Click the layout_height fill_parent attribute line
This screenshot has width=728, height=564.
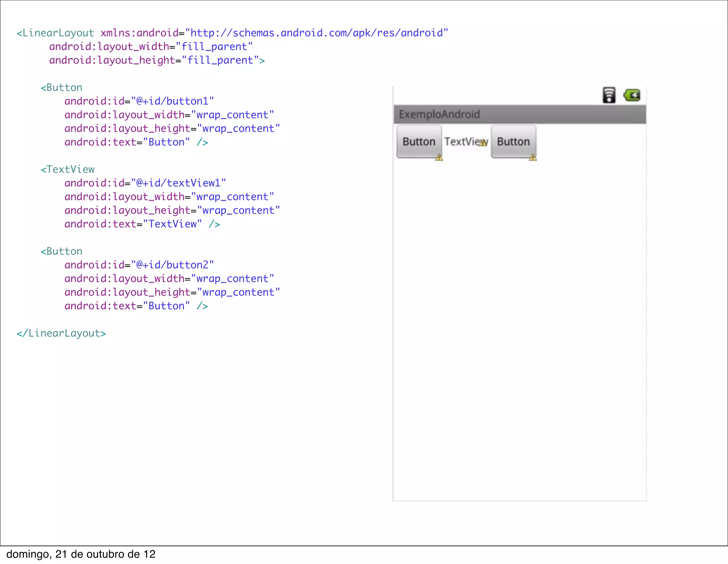click(156, 60)
